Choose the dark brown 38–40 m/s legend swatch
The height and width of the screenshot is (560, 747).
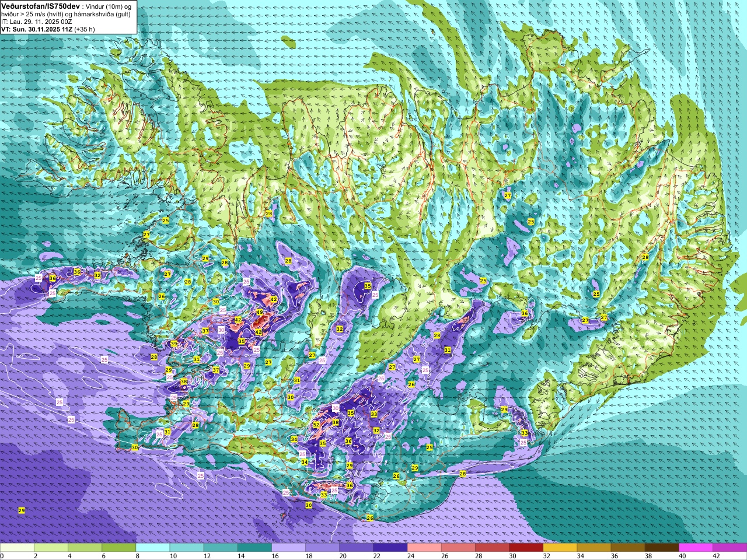click(661, 548)
